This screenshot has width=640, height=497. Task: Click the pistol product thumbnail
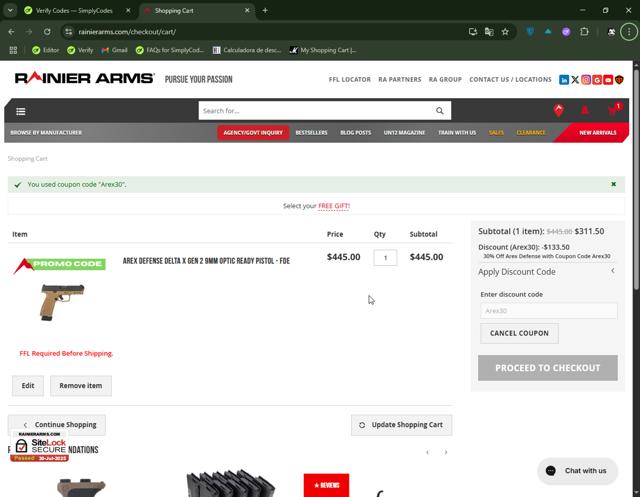tap(62, 302)
